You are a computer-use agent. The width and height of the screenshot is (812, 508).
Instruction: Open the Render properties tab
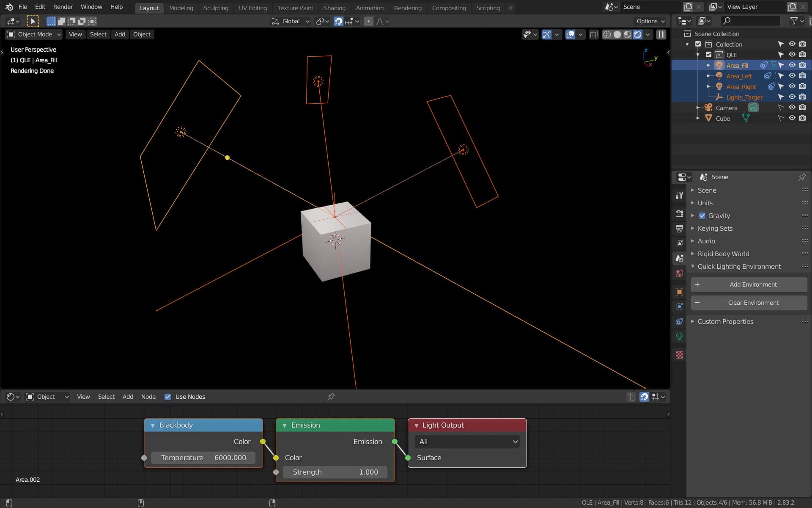tap(680, 214)
